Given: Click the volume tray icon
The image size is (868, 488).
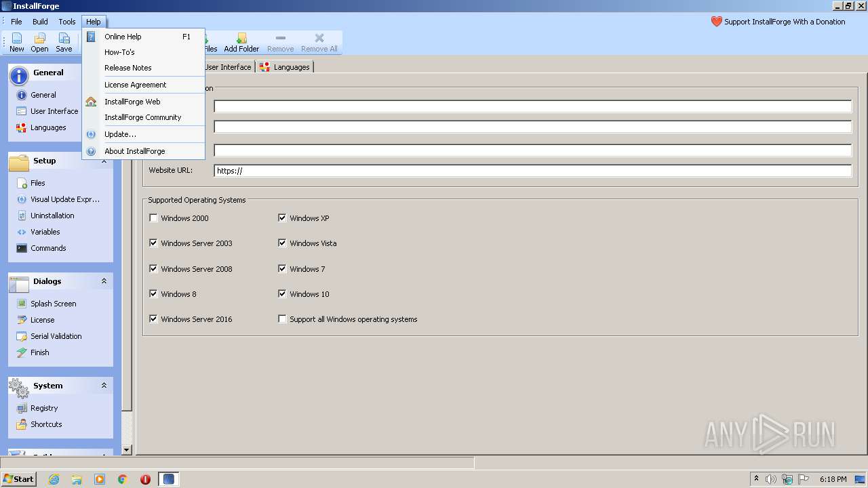Looking at the screenshot, I should pyautogui.click(x=770, y=479).
